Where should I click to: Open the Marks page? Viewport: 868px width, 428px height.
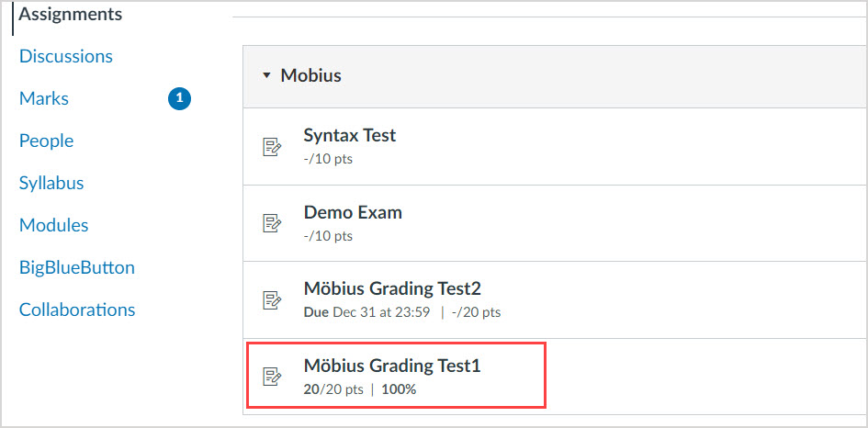coord(44,98)
